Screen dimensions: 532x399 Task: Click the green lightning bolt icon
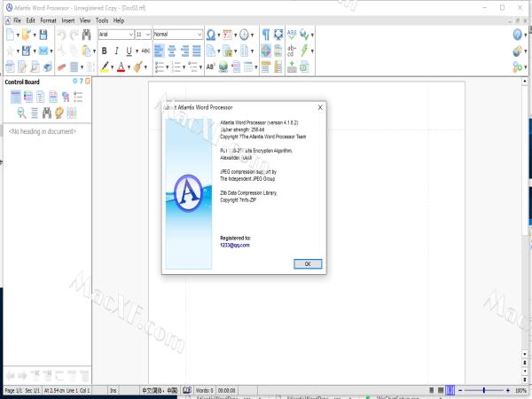[x=304, y=51]
